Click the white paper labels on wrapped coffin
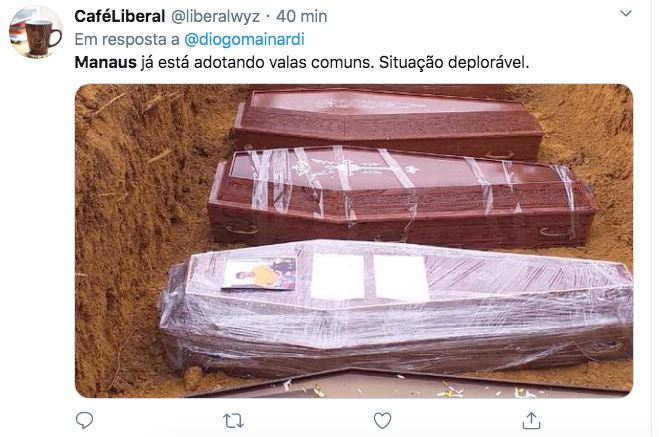Viewport: 659px width, 437px height. point(369,276)
